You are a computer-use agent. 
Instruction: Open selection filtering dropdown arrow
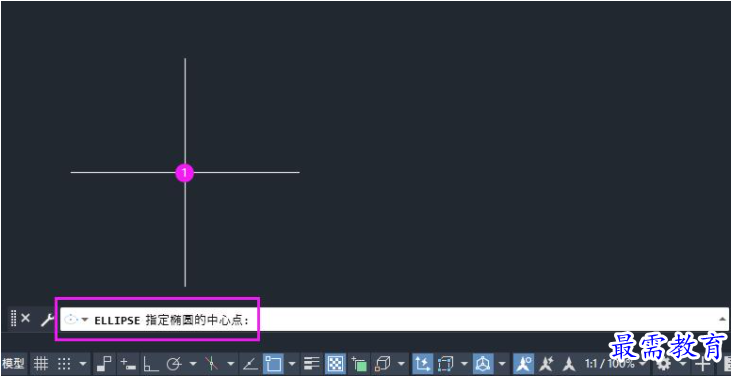(464, 363)
